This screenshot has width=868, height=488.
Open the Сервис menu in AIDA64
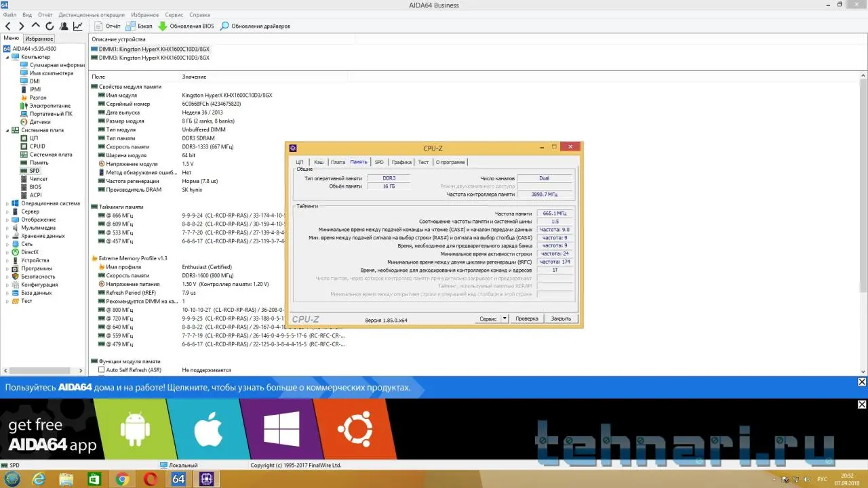(x=174, y=15)
